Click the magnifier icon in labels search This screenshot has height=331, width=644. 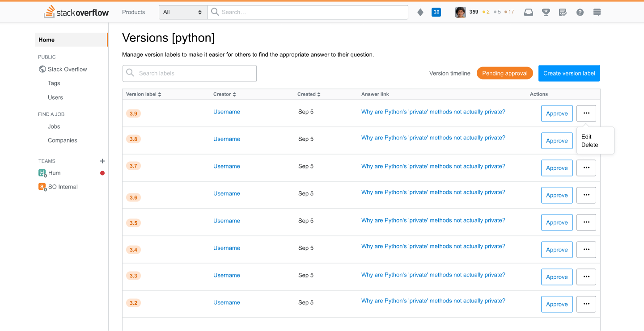130,73
